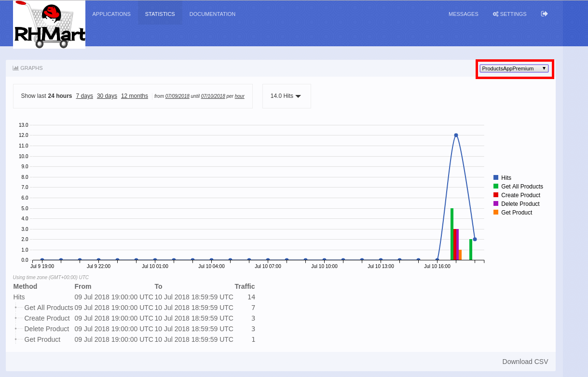This screenshot has height=377, width=588.
Task: Toggle Get All Products legend series
Action: point(522,187)
